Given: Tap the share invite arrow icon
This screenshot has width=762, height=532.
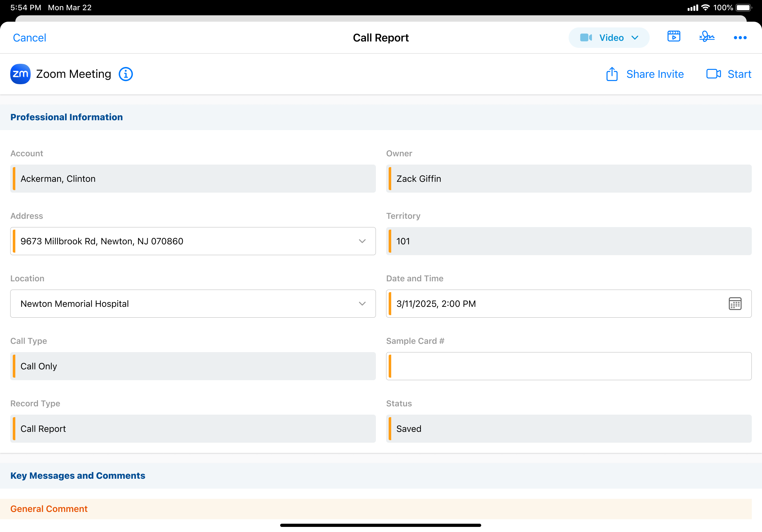Looking at the screenshot, I should (612, 74).
